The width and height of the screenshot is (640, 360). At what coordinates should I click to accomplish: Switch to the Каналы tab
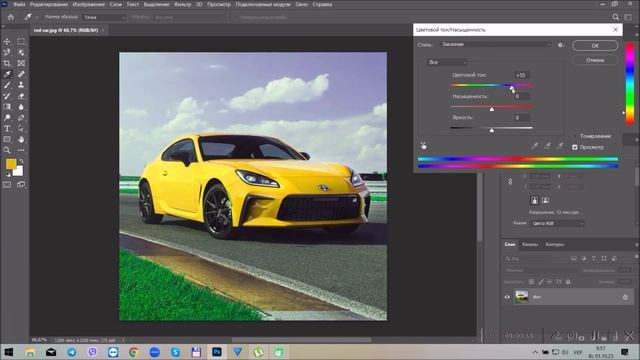[x=530, y=244]
